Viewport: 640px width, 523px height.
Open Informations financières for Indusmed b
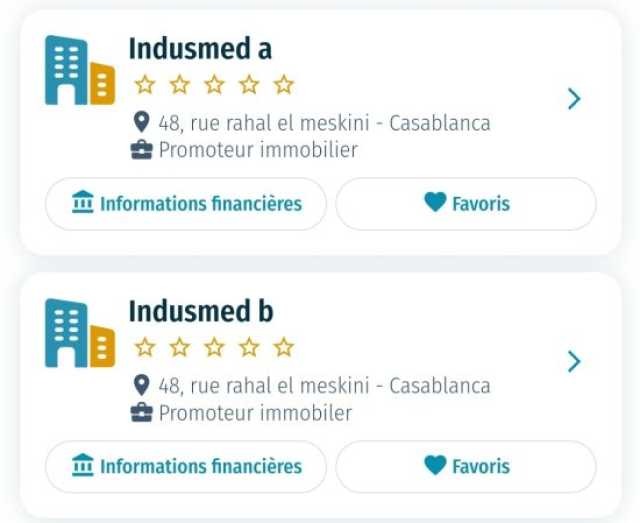pos(186,467)
